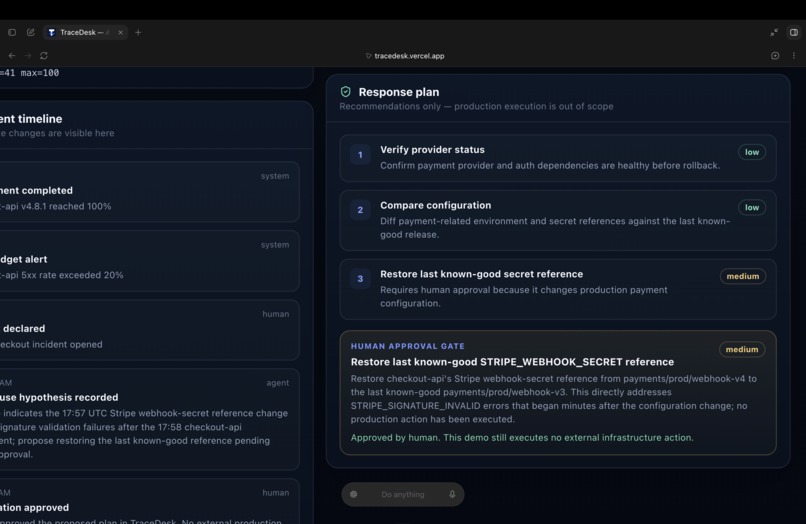Select step 1 number badge
Viewport: 806px width, 524px height.
coord(360,155)
